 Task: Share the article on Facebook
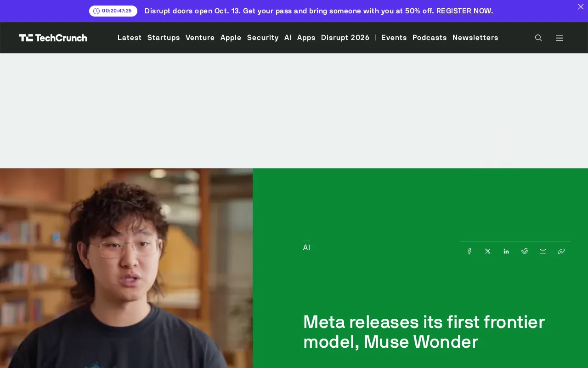(469, 251)
